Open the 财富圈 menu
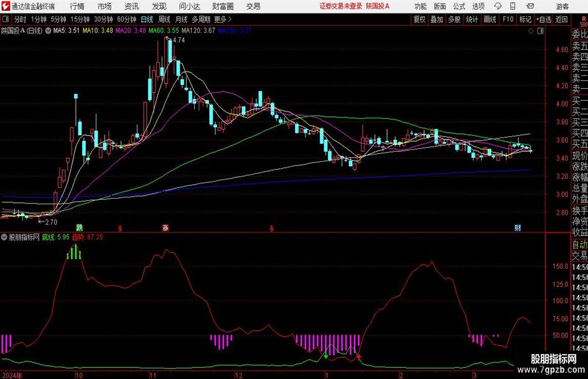This screenshot has height=379, width=588. (x=223, y=6)
